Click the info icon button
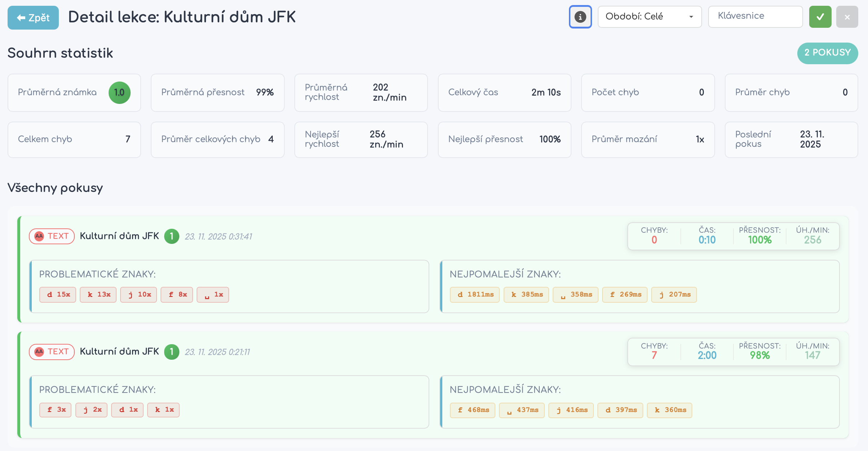The height and width of the screenshot is (451, 868). tap(580, 17)
